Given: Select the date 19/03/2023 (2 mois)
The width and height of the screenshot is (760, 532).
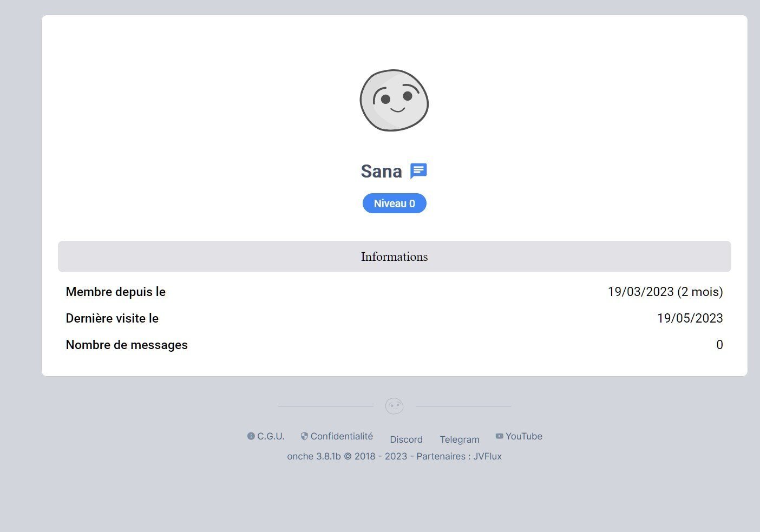Looking at the screenshot, I should tap(665, 292).
